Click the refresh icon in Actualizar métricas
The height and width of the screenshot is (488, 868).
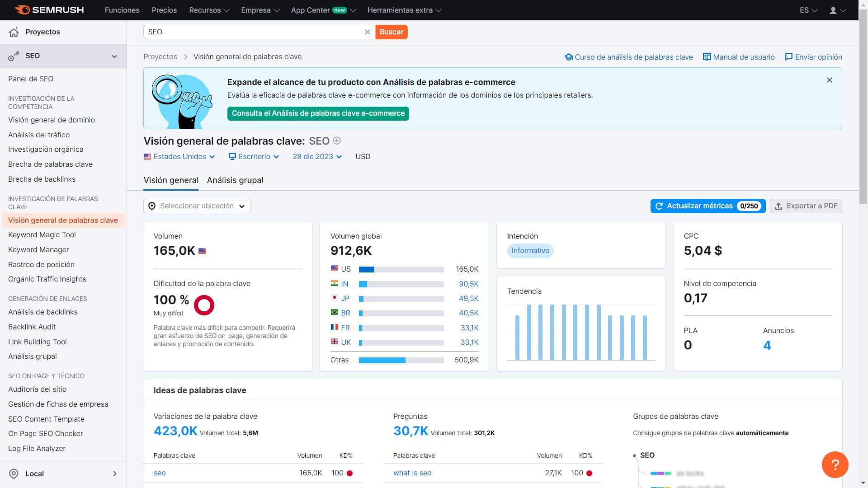click(659, 206)
